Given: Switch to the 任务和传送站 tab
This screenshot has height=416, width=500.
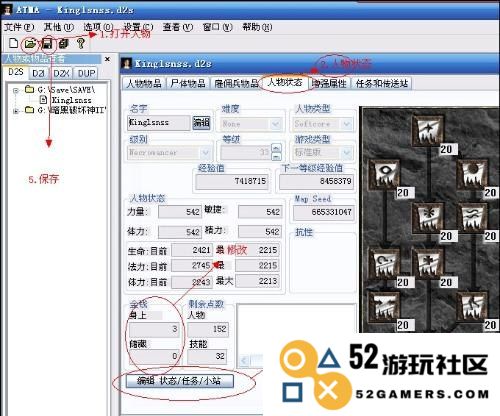Looking at the screenshot, I should pyautogui.click(x=382, y=83).
